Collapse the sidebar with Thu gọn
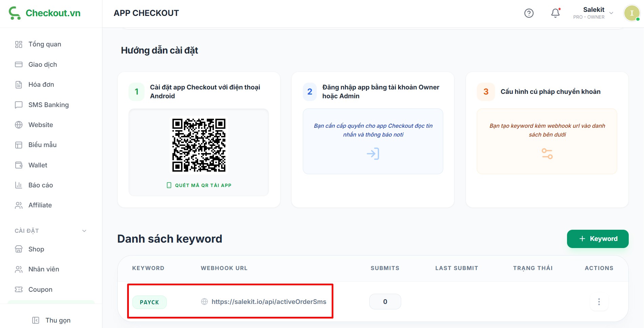 click(51, 320)
